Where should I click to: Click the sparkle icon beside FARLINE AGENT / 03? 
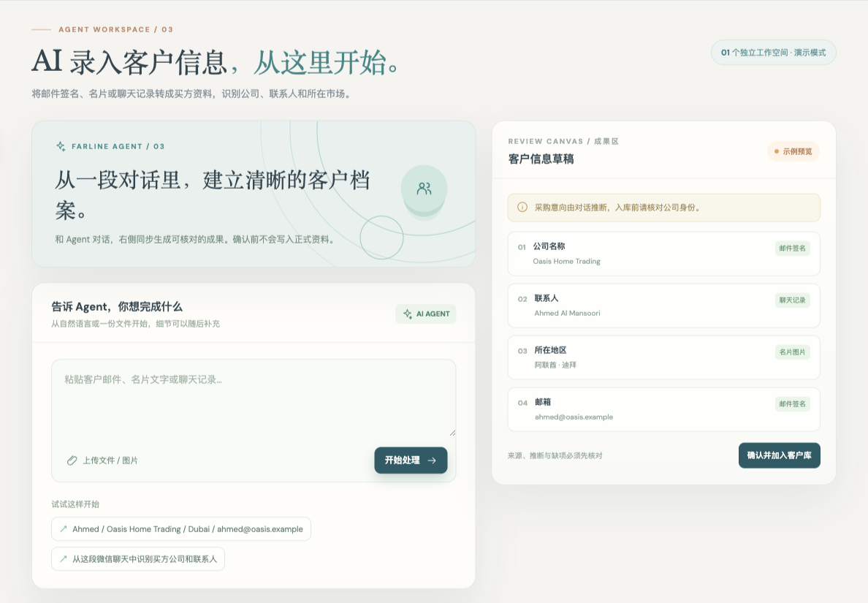(x=61, y=146)
